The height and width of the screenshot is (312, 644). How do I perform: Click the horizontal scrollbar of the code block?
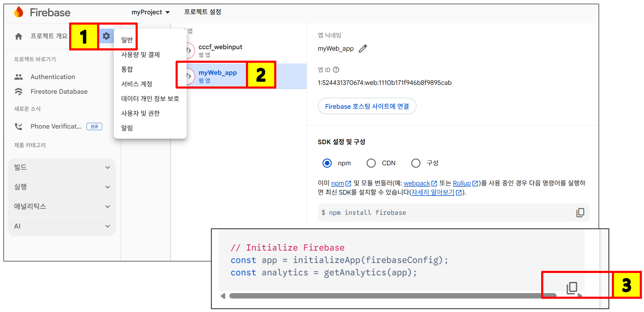393,296
